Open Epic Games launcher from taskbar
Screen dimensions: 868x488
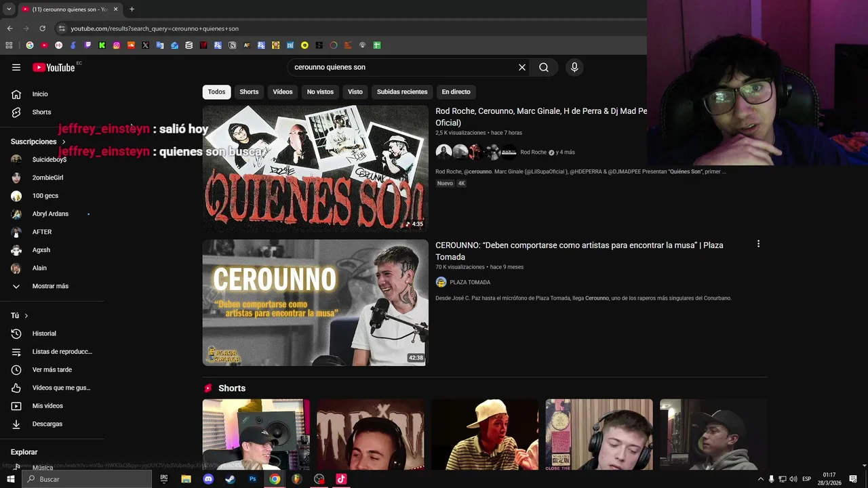pos(163,479)
